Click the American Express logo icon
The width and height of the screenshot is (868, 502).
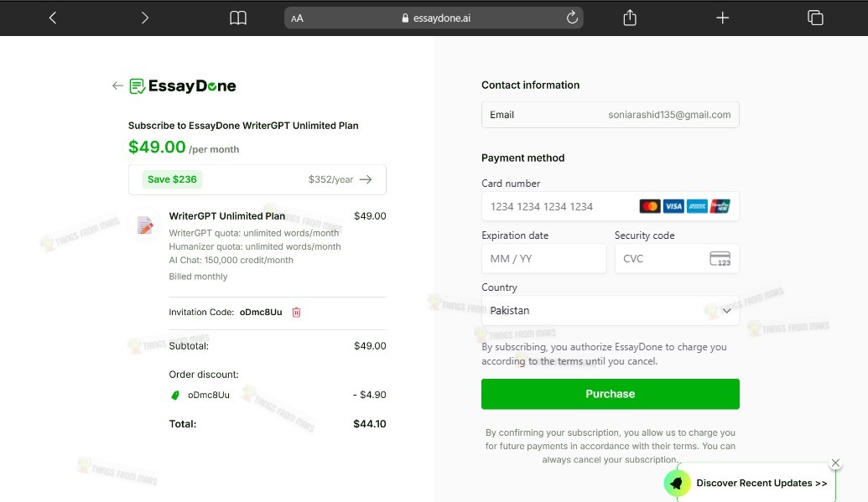tap(697, 206)
